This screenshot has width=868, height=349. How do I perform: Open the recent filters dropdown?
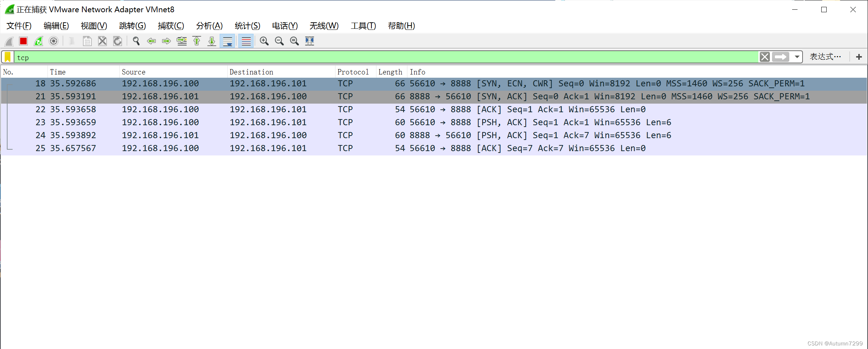(x=797, y=57)
